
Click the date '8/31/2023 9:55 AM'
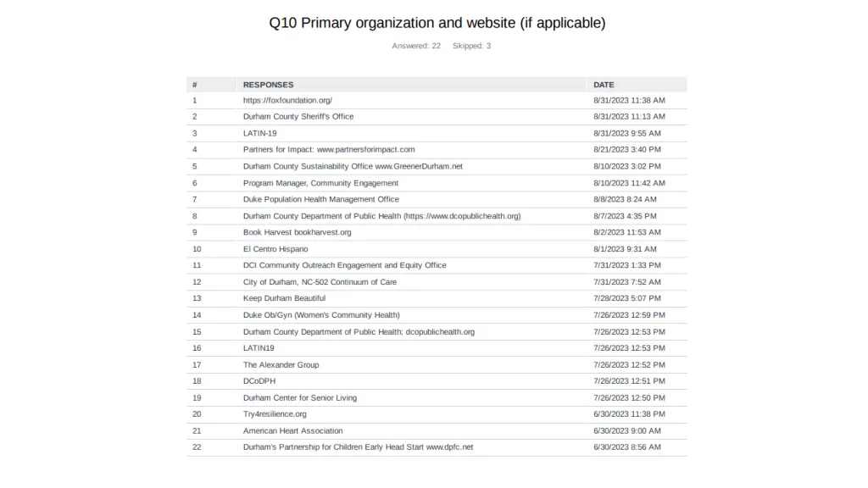pos(627,133)
